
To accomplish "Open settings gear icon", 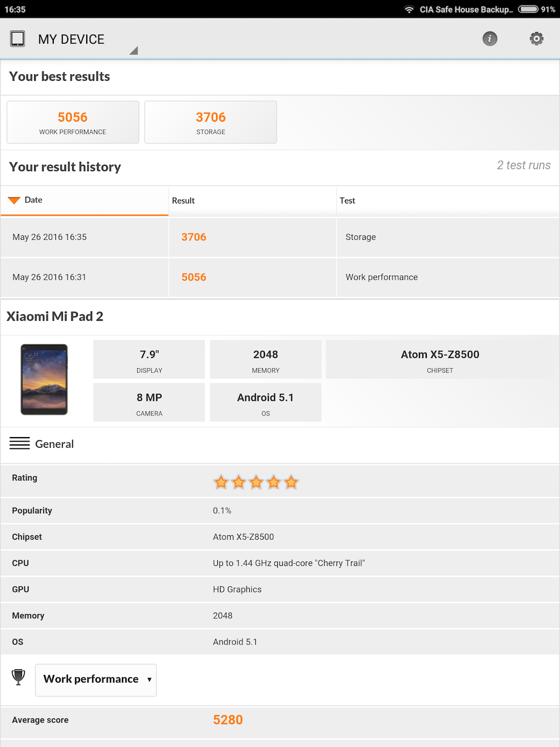I will click(536, 39).
